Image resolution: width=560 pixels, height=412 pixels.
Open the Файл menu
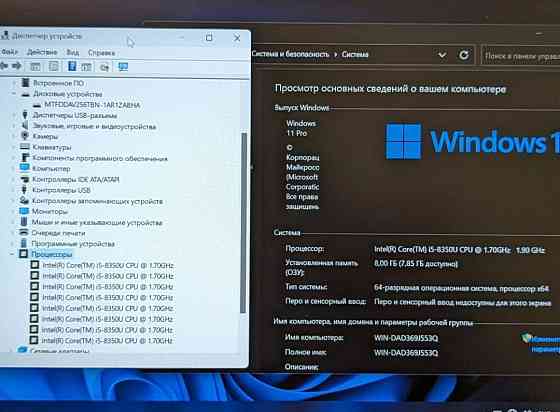9,52
